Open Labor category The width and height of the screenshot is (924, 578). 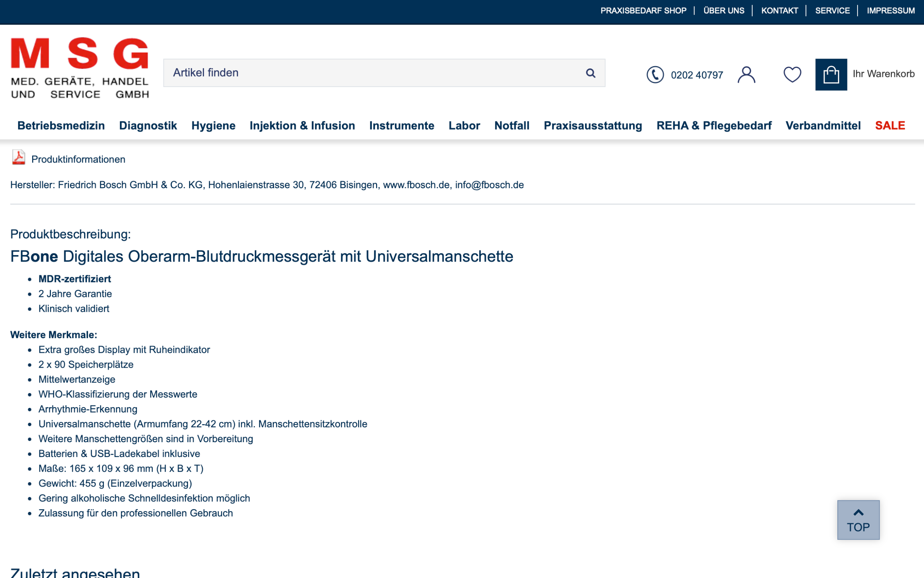(x=464, y=126)
